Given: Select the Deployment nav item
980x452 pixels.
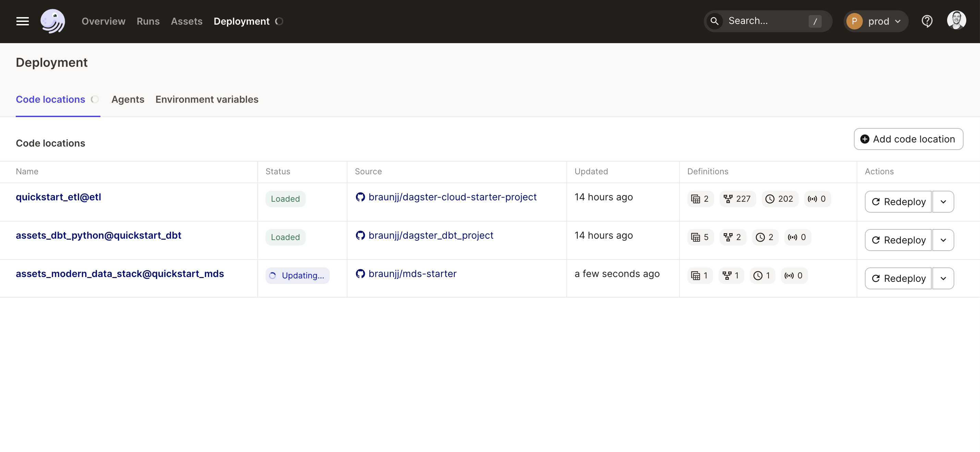Looking at the screenshot, I should tap(242, 21).
